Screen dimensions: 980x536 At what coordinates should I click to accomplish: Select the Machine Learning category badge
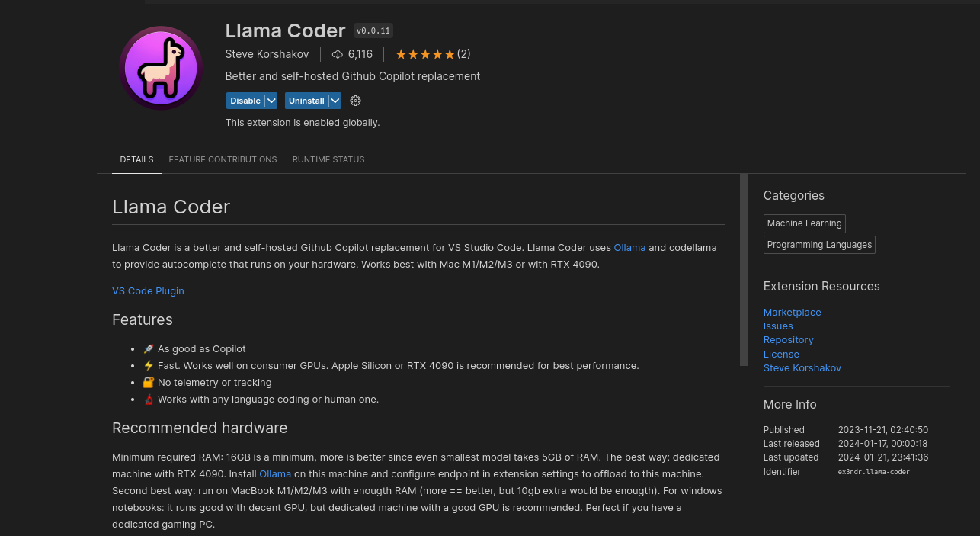click(x=804, y=223)
